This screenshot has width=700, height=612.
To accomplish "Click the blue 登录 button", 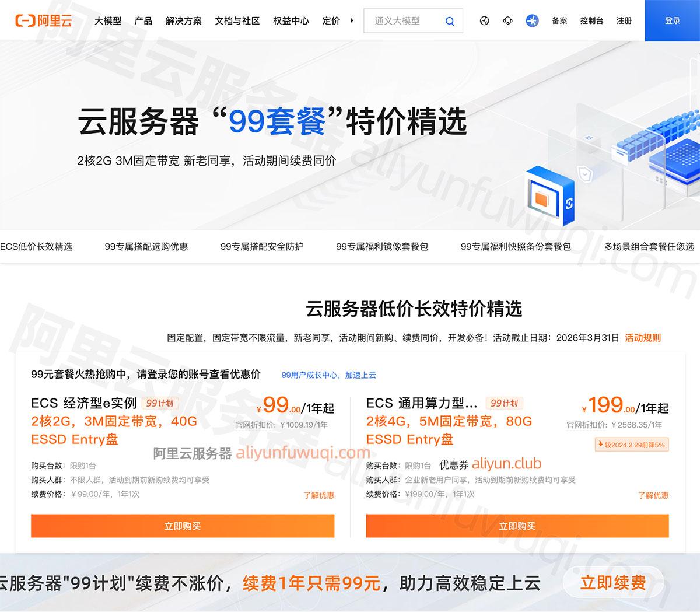I will tap(673, 20).
